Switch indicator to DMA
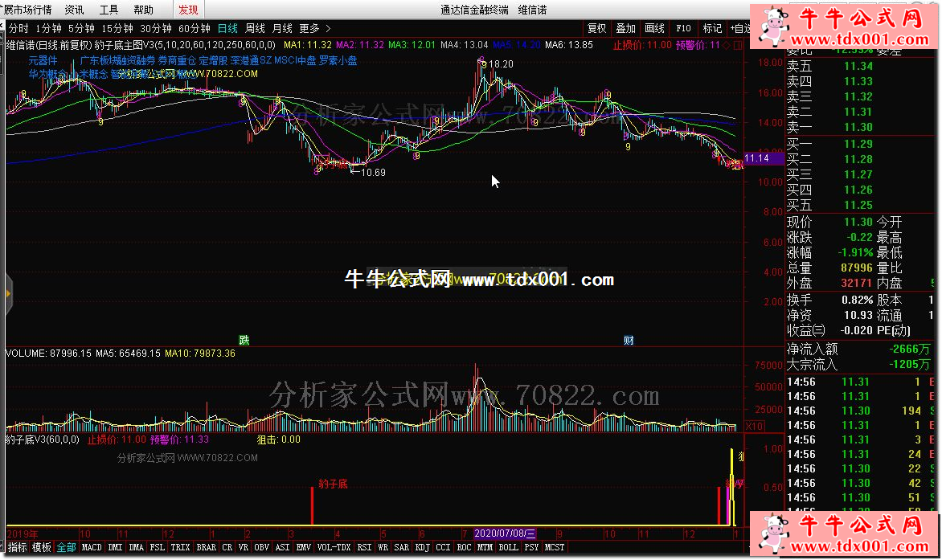The width and height of the screenshot is (942, 560). point(137,547)
